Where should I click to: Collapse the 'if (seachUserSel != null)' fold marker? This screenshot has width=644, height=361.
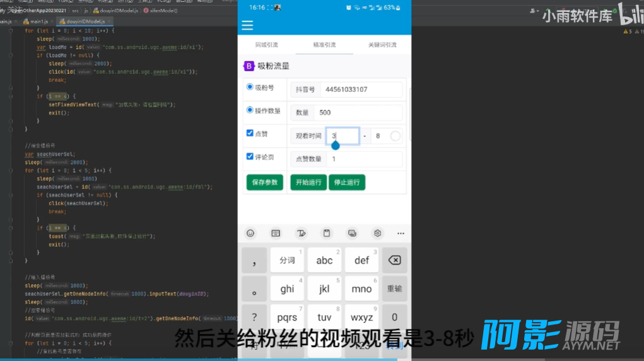point(11,195)
